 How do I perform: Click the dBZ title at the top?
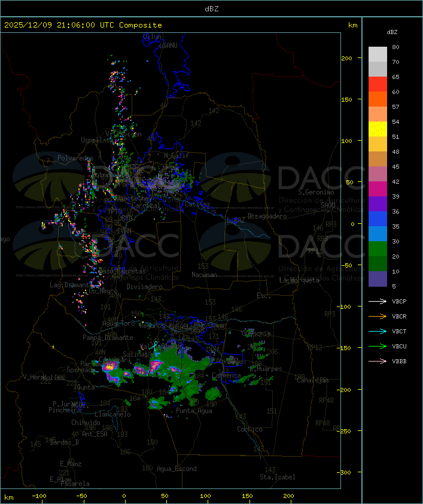pos(212,8)
